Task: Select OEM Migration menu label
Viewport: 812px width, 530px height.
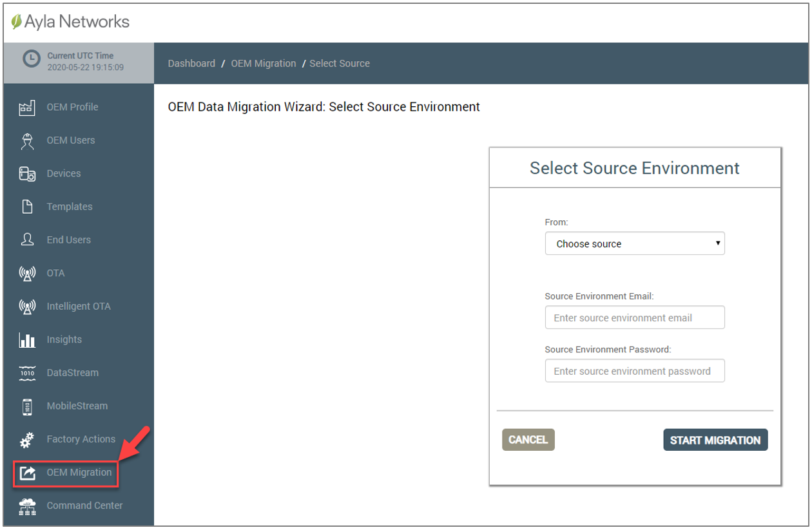Action: pos(79,472)
